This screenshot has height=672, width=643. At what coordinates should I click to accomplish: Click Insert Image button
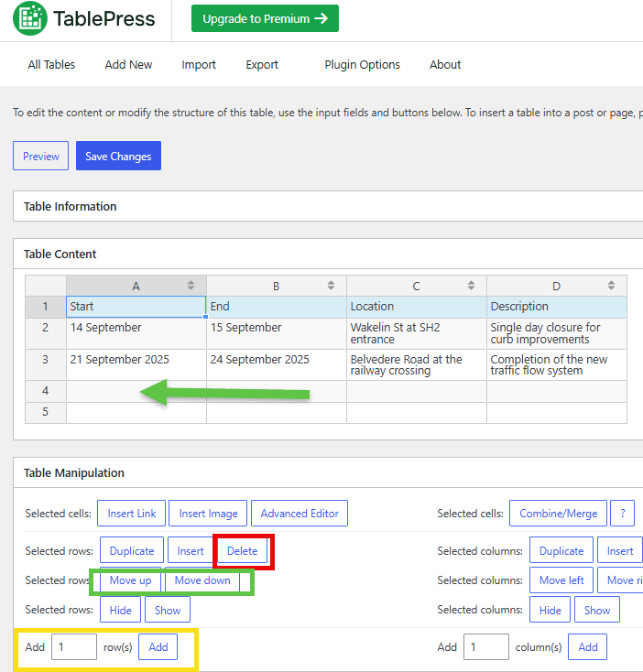point(208,513)
